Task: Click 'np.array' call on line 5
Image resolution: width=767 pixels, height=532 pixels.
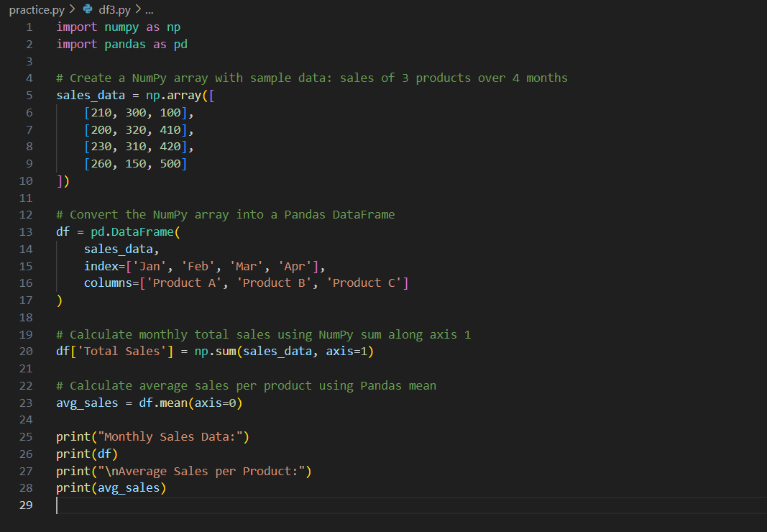Action: point(173,96)
